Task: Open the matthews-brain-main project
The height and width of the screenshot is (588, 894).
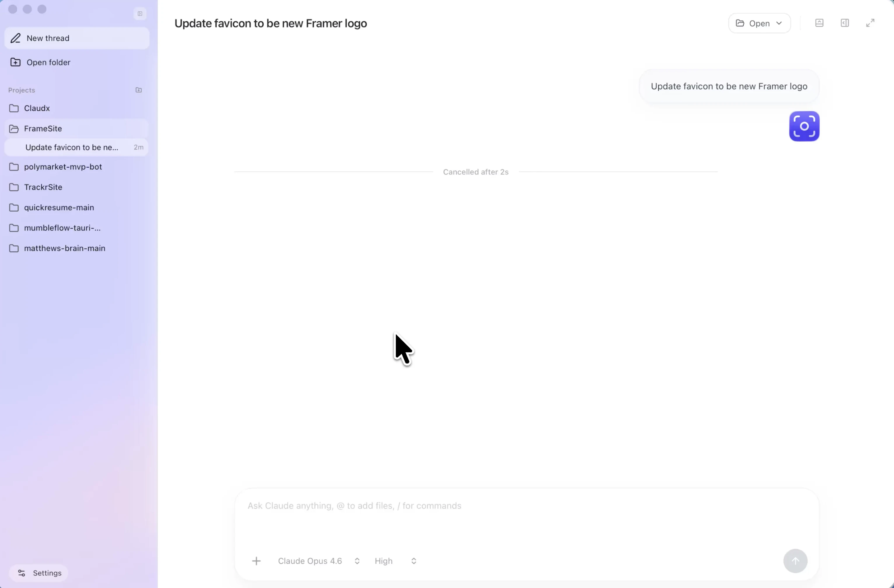Action: point(65,248)
